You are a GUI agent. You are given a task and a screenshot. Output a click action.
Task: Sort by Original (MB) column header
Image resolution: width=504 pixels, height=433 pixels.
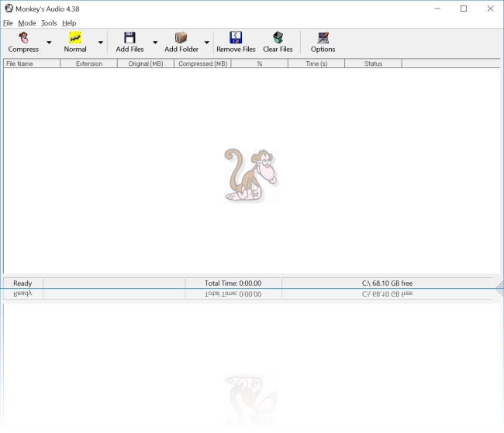click(146, 64)
